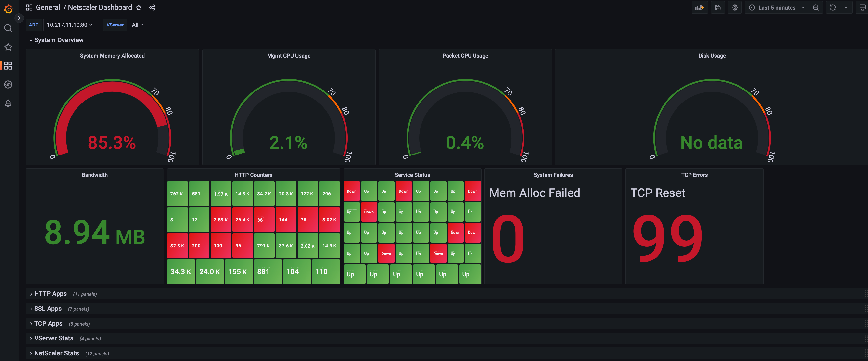Click the 85.3% memory gauge value

tap(112, 142)
